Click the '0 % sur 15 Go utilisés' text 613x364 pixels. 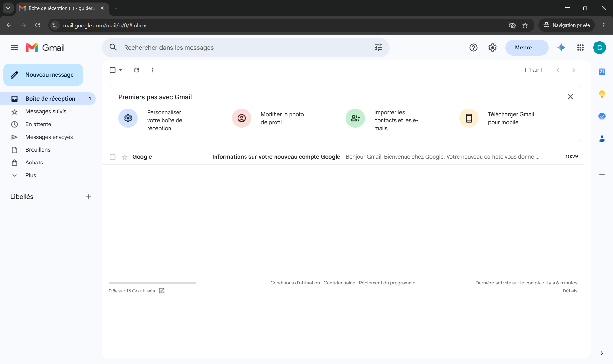click(x=132, y=291)
